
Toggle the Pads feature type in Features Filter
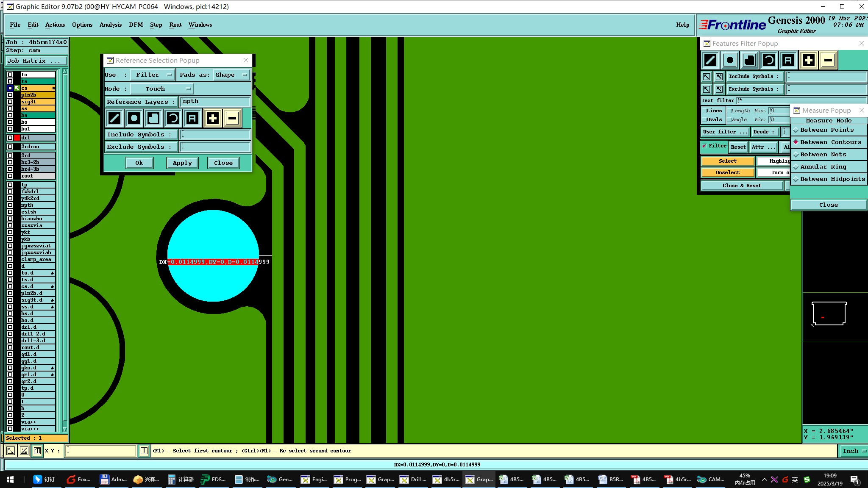730,60
